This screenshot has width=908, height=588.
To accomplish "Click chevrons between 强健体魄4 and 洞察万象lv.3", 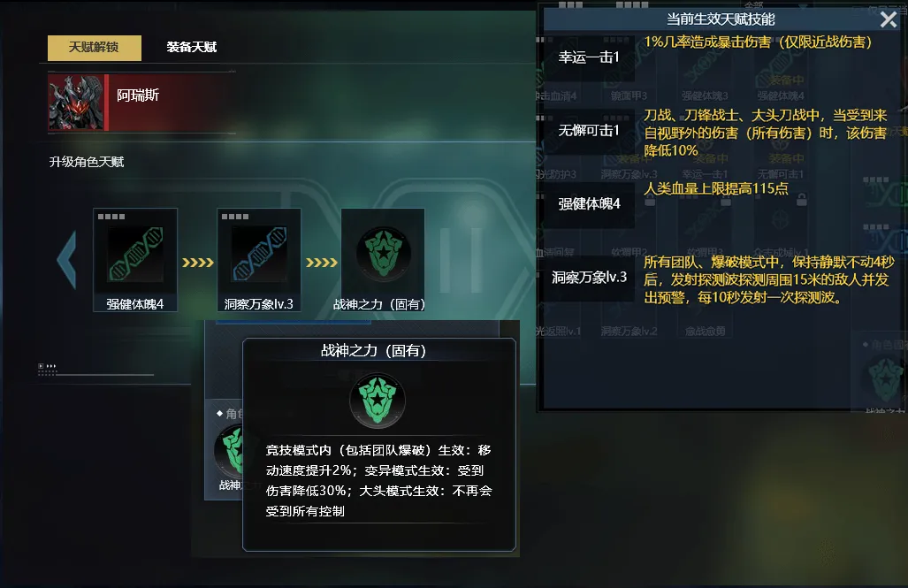I will pyautogui.click(x=197, y=263).
